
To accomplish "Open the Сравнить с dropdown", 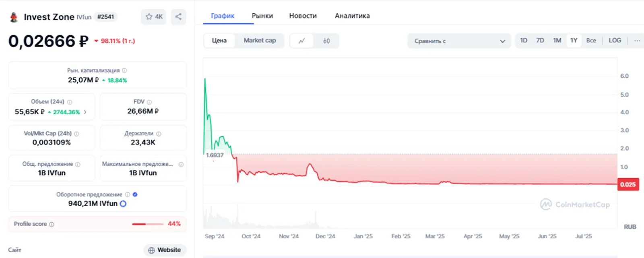I will tap(459, 41).
